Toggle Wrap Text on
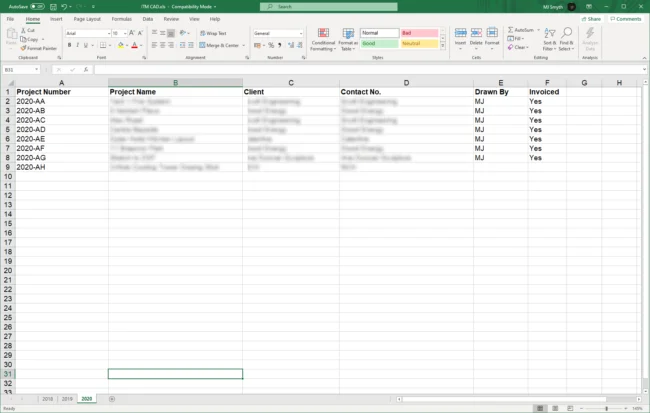Image resolution: width=650 pixels, height=413 pixels. (214, 33)
